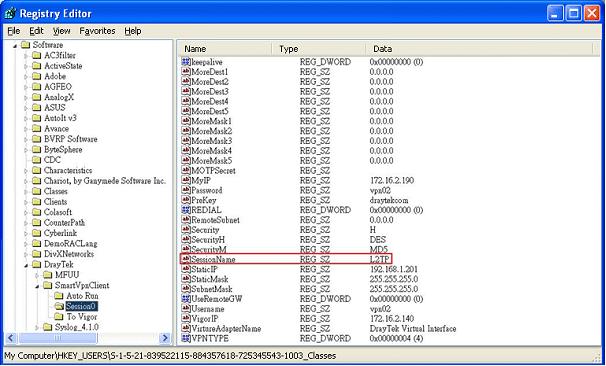The width and height of the screenshot is (606, 366).
Task: Click tree scrollbar right arrow
Action: point(165,338)
